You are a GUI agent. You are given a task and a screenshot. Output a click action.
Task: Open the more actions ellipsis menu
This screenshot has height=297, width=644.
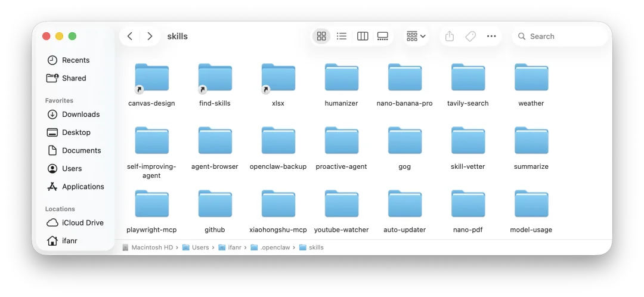[x=491, y=36]
